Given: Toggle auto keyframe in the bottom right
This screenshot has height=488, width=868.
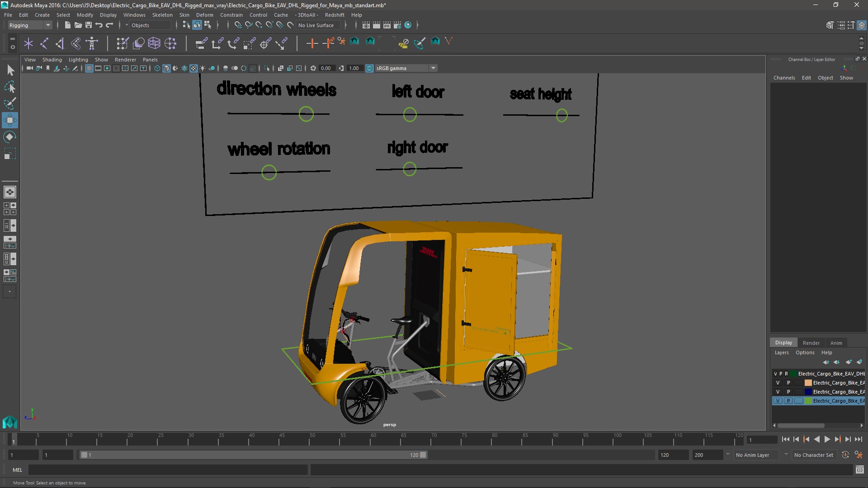Looking at the screenshot, I should (x=845, y=455).
